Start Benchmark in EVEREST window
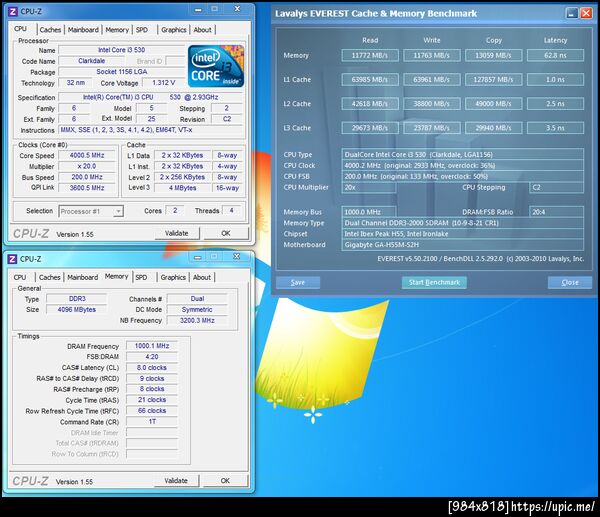600x517 pixels. tap(434, 282)
